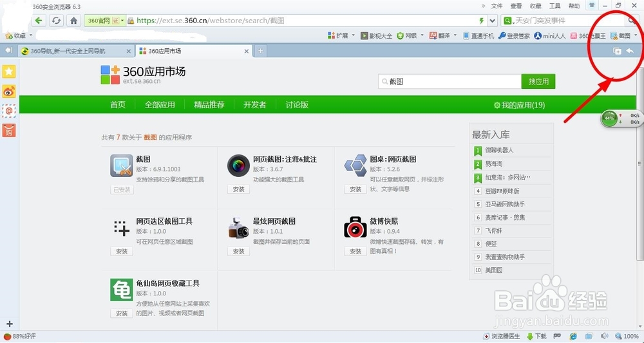The height and width of the screenshot is (343, 644).
Task: Click 直通手机 toolbar item
Action: (x=478, y=35)
